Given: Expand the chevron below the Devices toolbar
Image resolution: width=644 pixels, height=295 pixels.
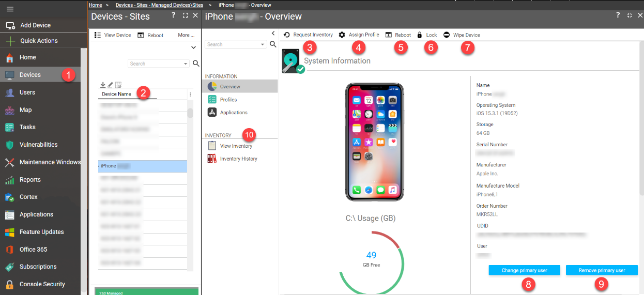Looking at the screenshot, I should pos(193,48).
